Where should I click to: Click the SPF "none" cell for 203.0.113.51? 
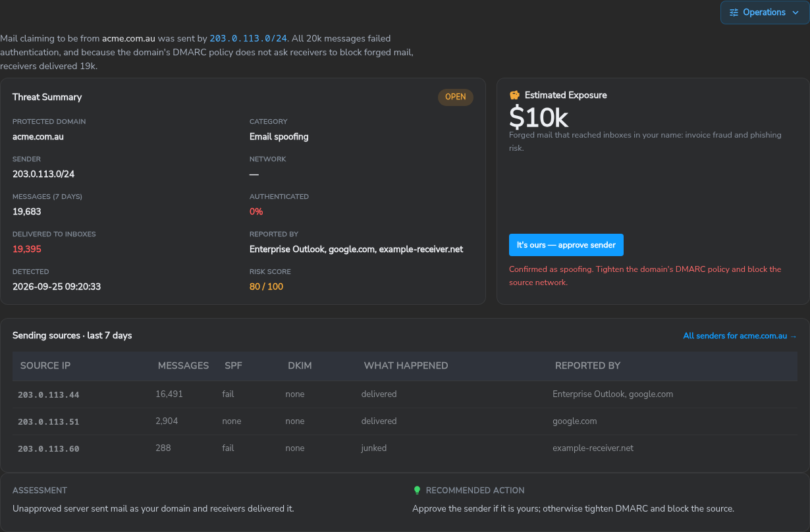(x=231, y=421)
